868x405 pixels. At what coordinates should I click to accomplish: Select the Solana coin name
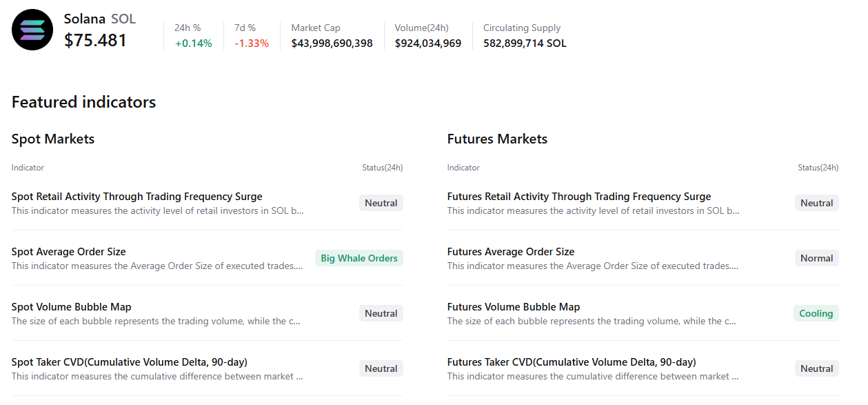[x=85, y=19]
